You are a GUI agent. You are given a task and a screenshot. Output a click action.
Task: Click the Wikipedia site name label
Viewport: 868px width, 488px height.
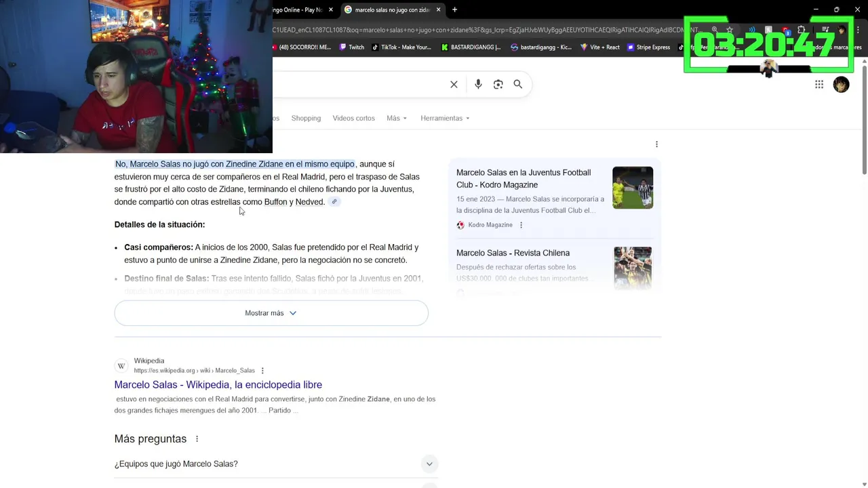149,361
